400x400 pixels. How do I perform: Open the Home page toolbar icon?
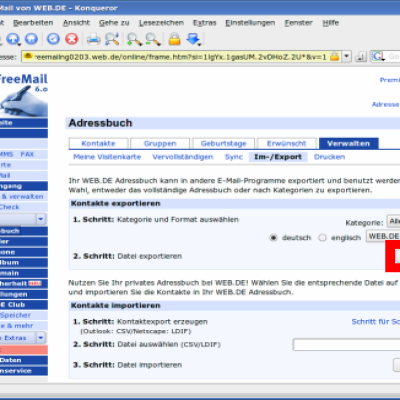[x=32, y=39]
